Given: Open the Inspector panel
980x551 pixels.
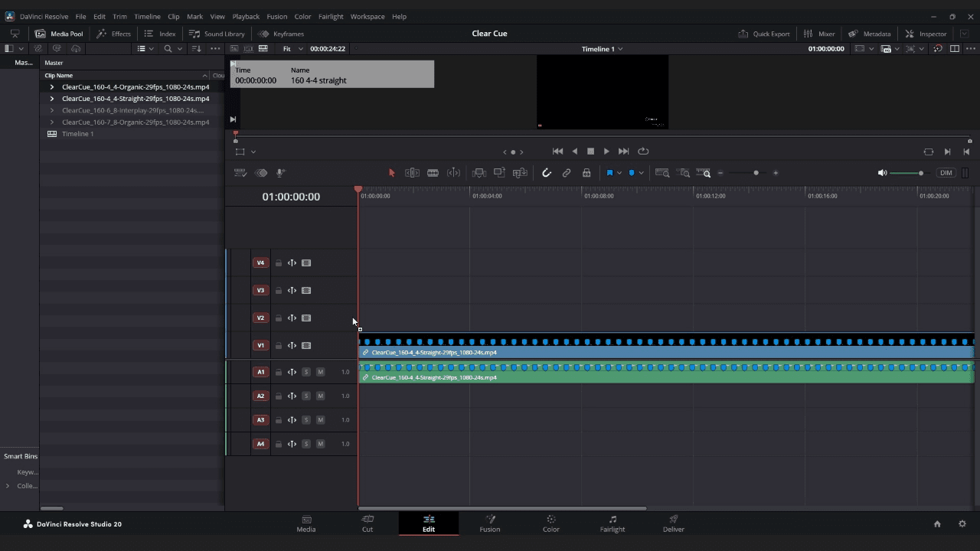Looking at the screenshot, I should (927, 34).
